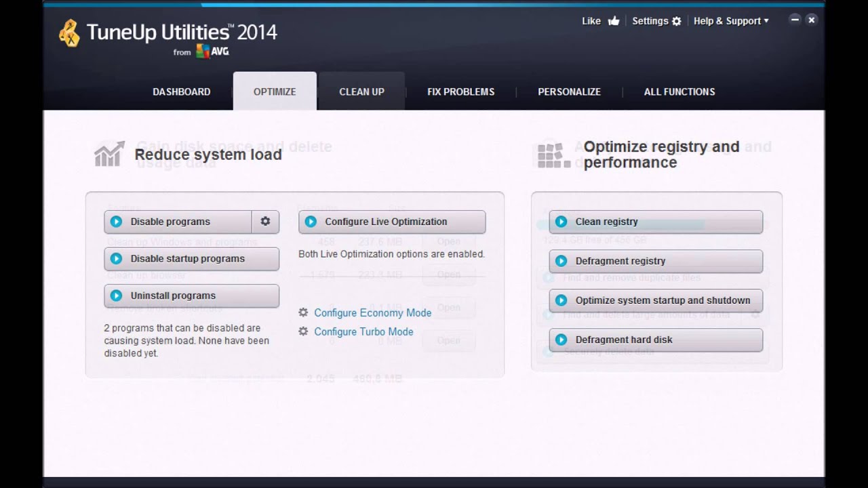The image size is (868, 488).
Task: Close the TuneUp Utilities window
Action: click(x=811, y=20)
